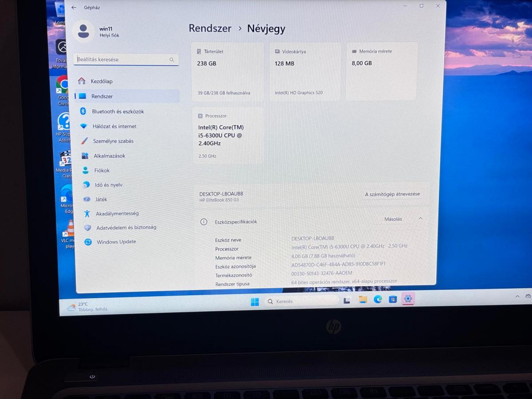Open the HP Support Assistant desktop shortcut
Image resolution: width=532 pixels, height=399 pixels.
[x=64, y=128]
